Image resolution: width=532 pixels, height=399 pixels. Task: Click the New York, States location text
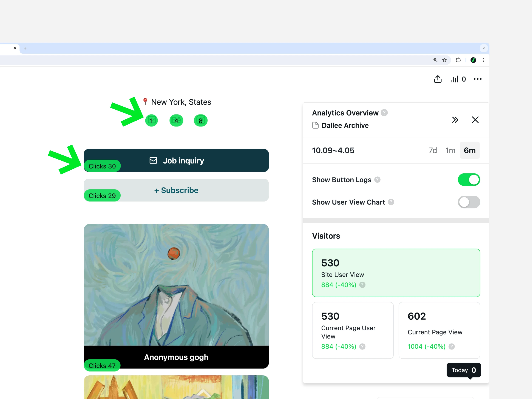(181, 102)
